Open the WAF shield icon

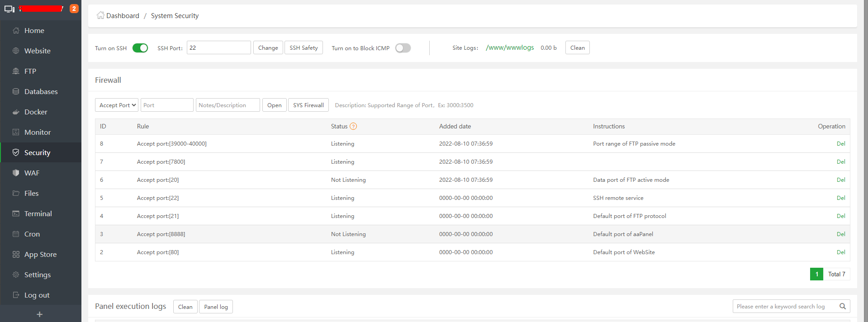[x=16, y=173]
